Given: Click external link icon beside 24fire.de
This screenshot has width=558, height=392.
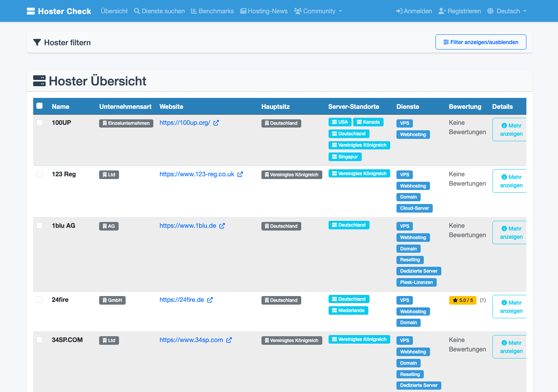Looking at the screenshot, I should (x=210, y=300).
